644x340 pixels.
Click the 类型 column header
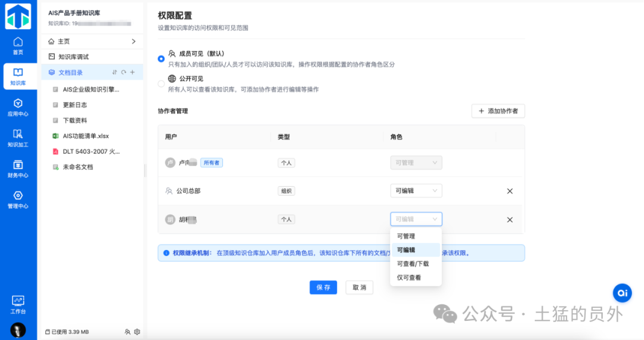point(284,137)
